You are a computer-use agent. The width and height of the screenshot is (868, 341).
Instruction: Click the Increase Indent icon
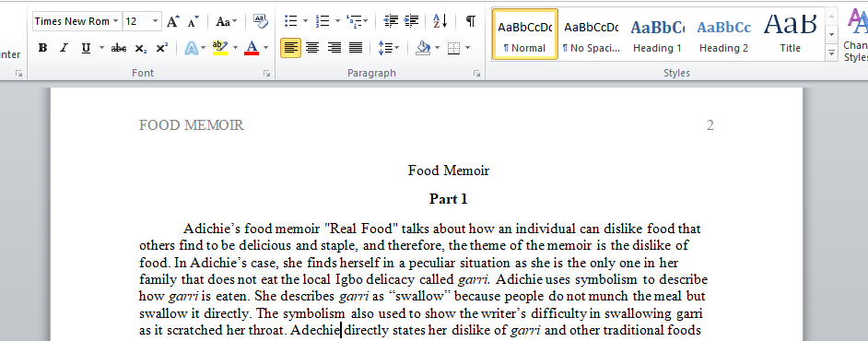coord(411,21)
